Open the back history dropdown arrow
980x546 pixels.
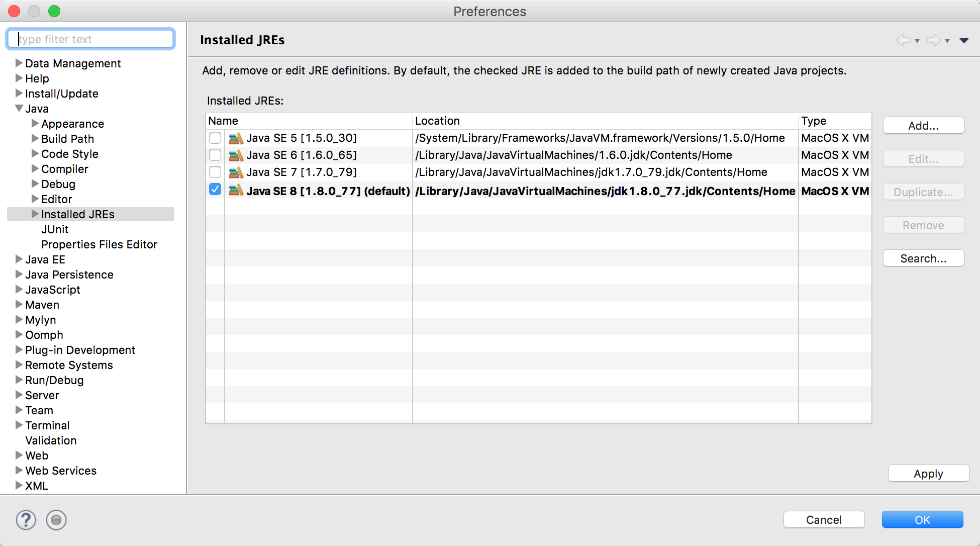pos(917,41)
